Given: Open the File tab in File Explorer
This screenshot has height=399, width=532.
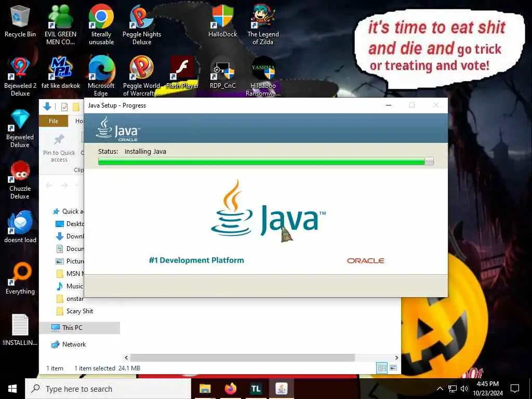Looking at the screenshot, I should [x=54, y=121].
